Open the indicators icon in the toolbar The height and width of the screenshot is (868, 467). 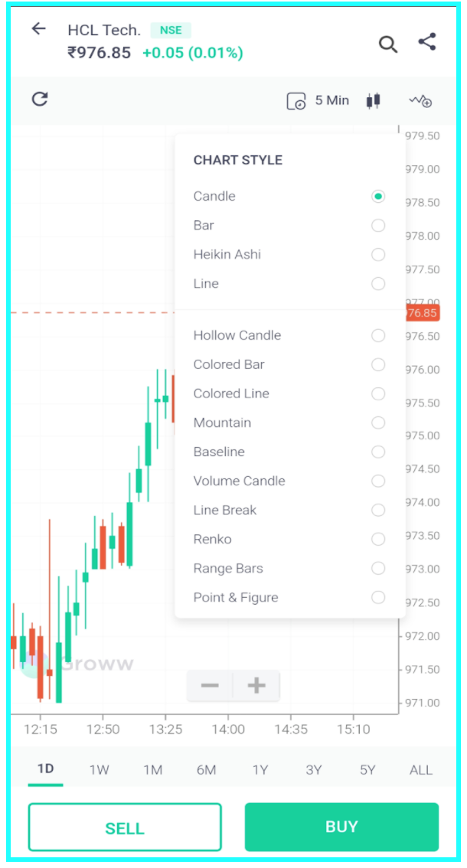pyautogui.click(x=420, y=100)
